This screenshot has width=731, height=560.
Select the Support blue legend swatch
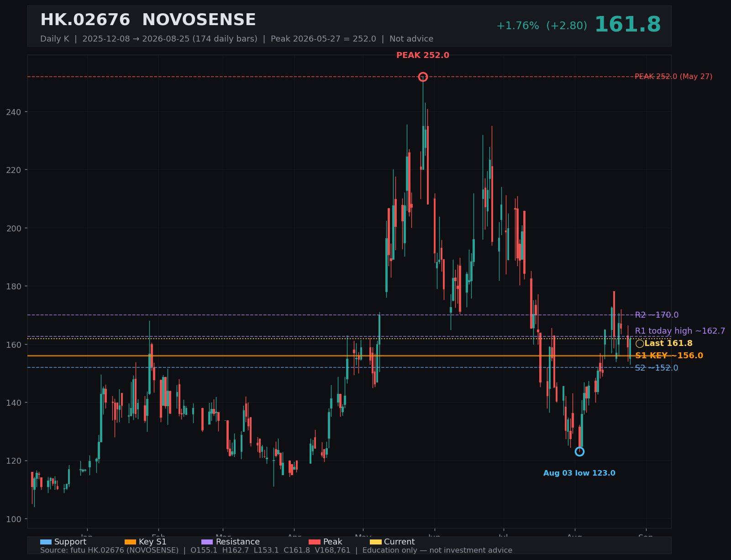coord(46,542)
